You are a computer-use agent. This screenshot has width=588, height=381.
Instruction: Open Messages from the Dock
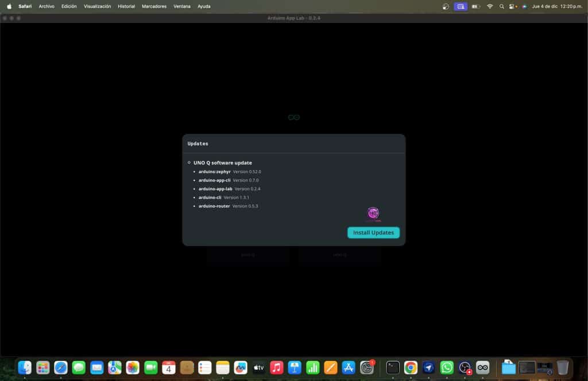pos(79,367)
